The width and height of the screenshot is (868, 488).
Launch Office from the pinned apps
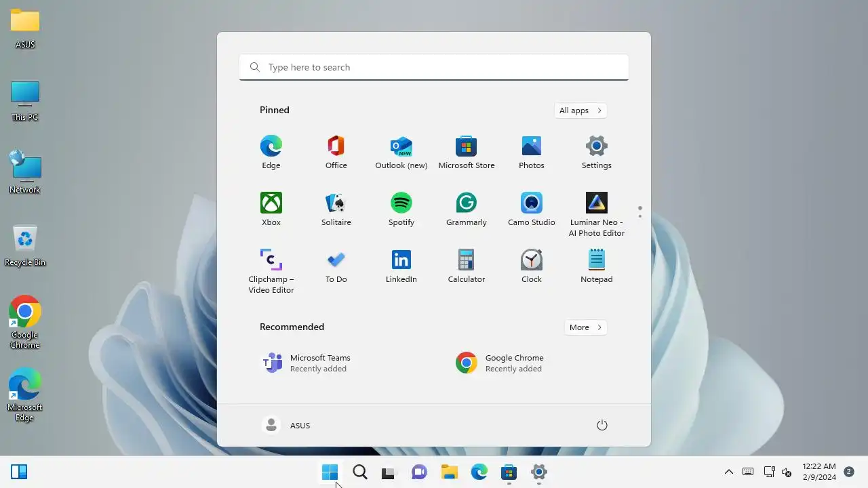click(x=336, y=152)
